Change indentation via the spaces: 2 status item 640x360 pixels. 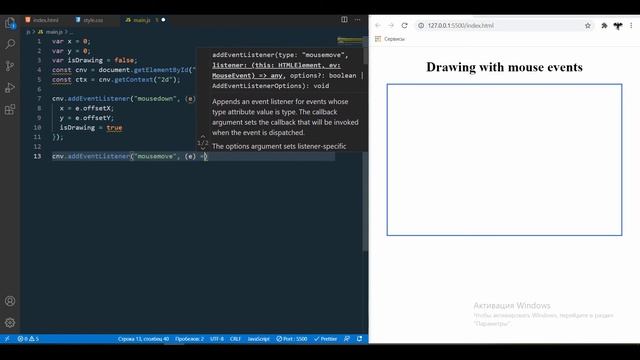tap(189, 339)
